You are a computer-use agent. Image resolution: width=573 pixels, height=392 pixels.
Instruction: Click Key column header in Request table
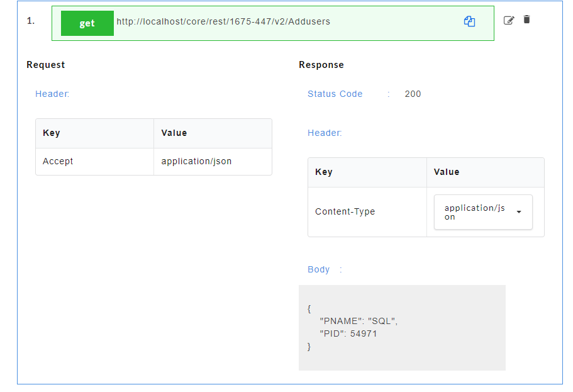(x=52, y=133)
